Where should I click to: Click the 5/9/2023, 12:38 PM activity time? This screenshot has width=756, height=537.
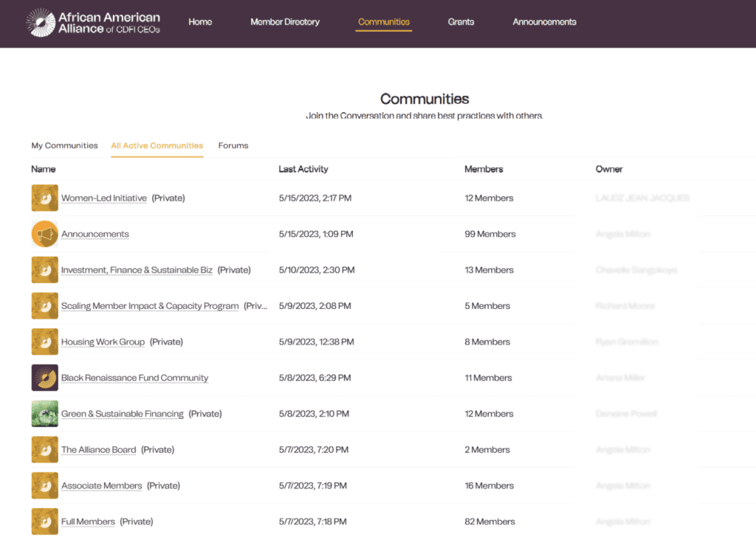point(316,342)
